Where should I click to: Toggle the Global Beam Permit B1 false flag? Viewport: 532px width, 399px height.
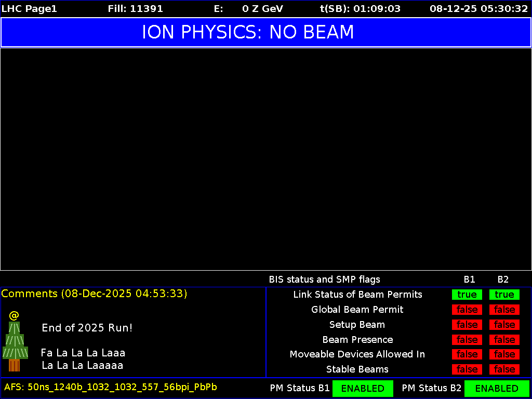click(467, 310)
